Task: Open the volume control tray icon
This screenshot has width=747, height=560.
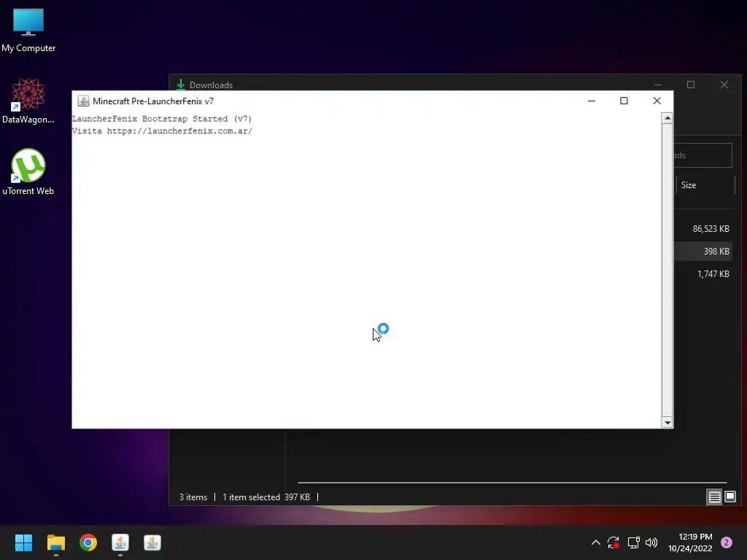Action: pyautogui.click(x=651, y=542)
